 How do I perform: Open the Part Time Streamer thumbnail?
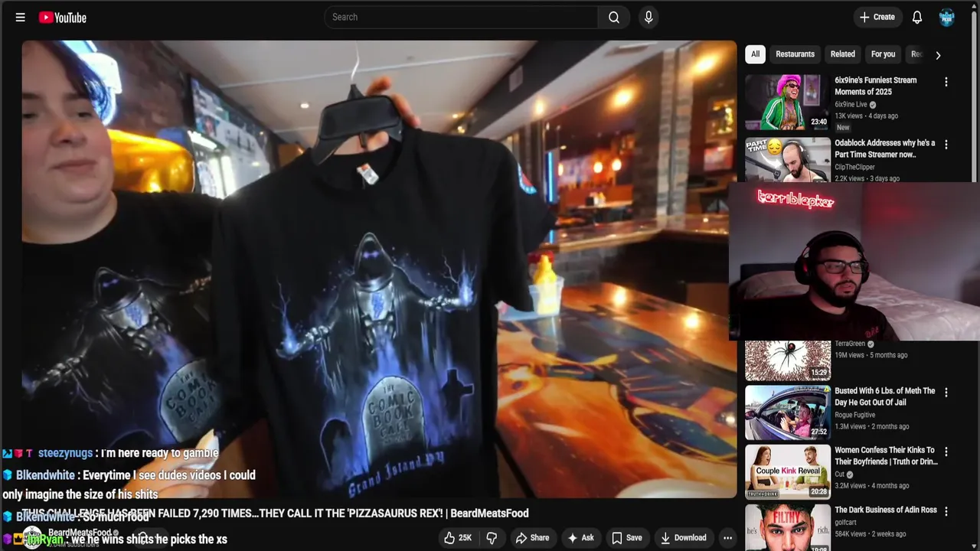(788, 159)
